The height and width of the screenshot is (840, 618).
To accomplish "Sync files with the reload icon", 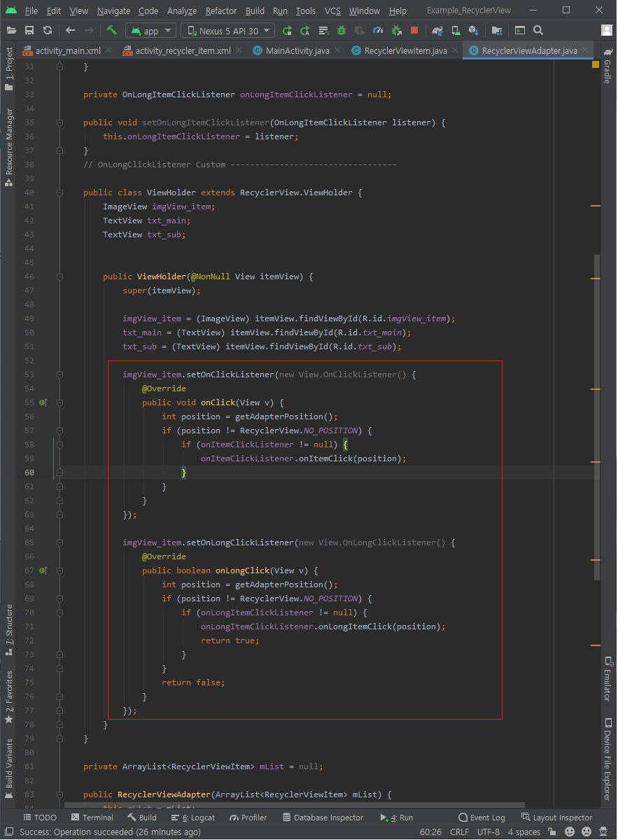I will tap(48, 30).
